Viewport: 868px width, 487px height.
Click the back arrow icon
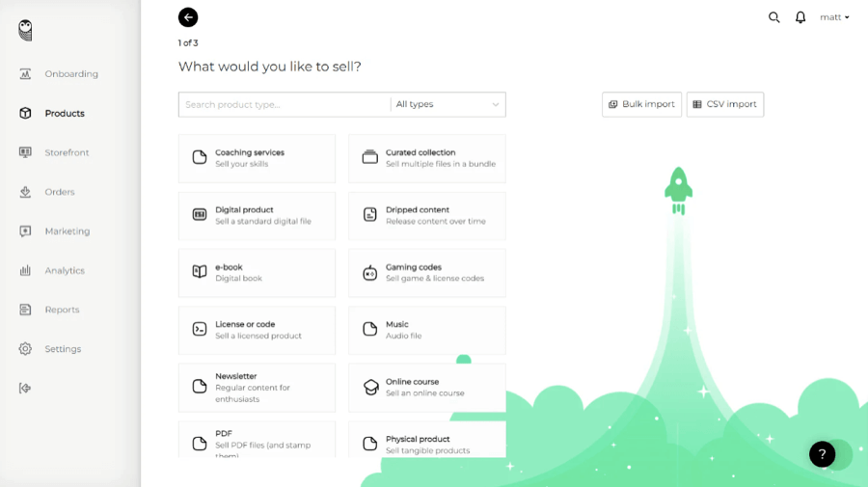coord(188,17)
